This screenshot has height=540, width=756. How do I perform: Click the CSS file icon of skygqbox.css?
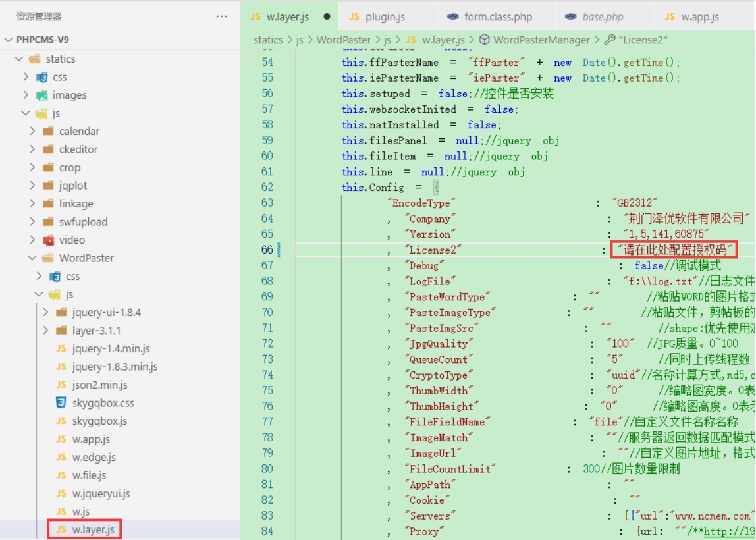click(x=61, y=402)
